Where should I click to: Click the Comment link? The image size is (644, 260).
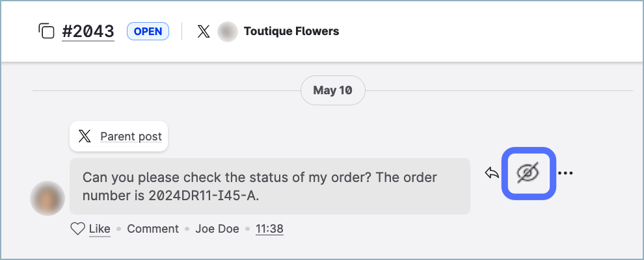(153, 229)
